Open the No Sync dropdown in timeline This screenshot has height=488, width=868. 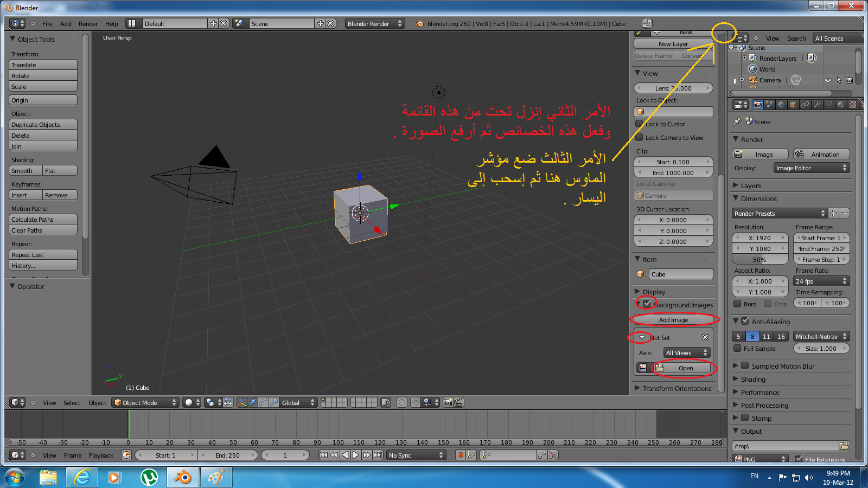click(416, 455)
